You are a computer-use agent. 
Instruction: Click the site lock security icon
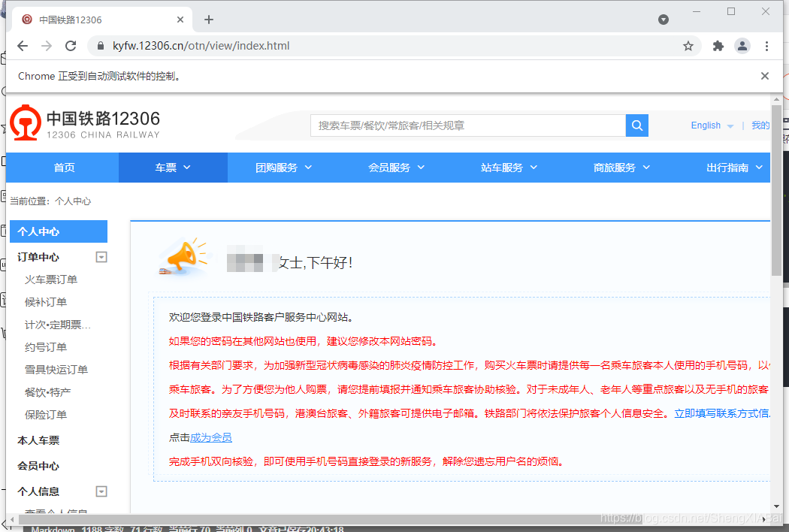[x=101, y=46]
